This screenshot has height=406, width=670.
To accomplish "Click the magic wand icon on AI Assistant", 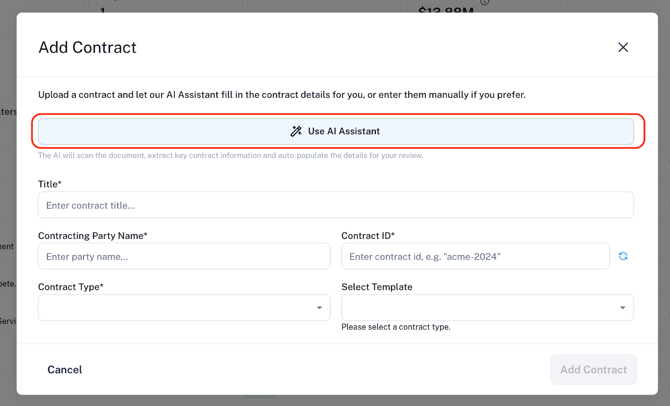I will click(296, 131).
